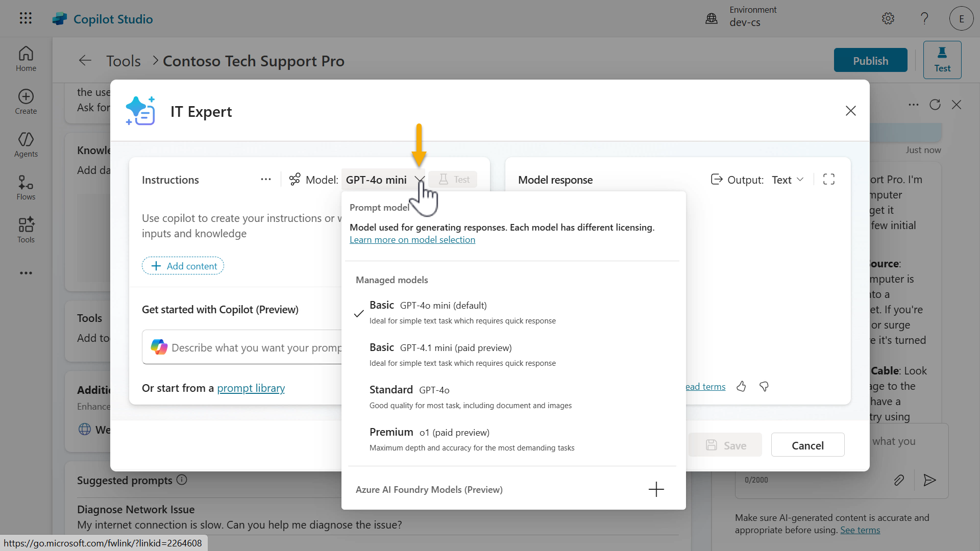Viewport: 980px width, 551px height.
Task: Open the help question mark
Action: tap(924, 18)
